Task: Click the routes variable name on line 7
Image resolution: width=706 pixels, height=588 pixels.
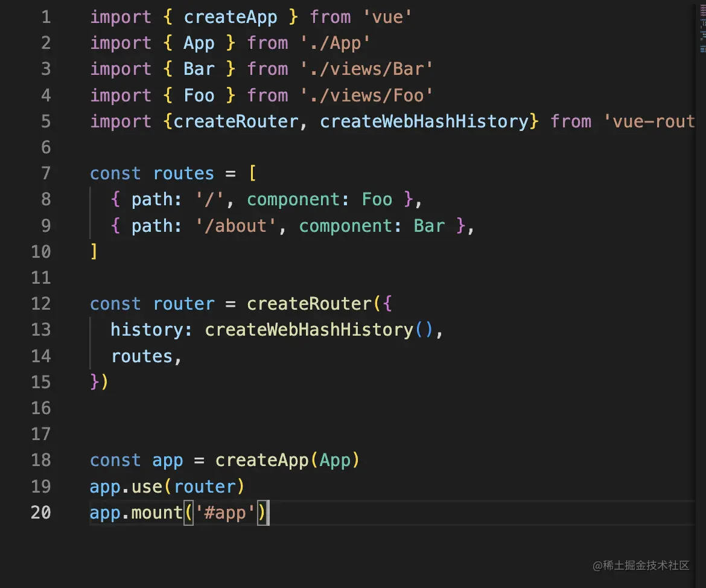Action: [183, 173]
